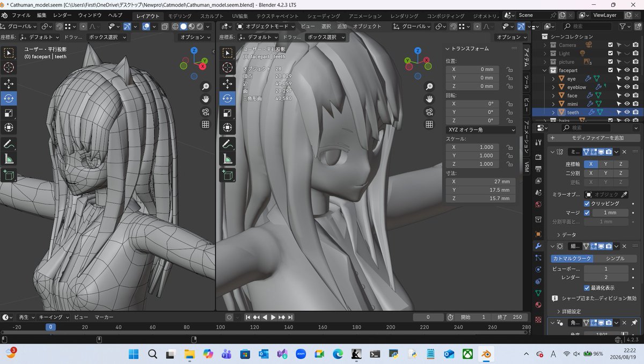This screenshot has height=364, width=644.
Task: Open the Material properties tab icon
Action: (x=538, y=305)
